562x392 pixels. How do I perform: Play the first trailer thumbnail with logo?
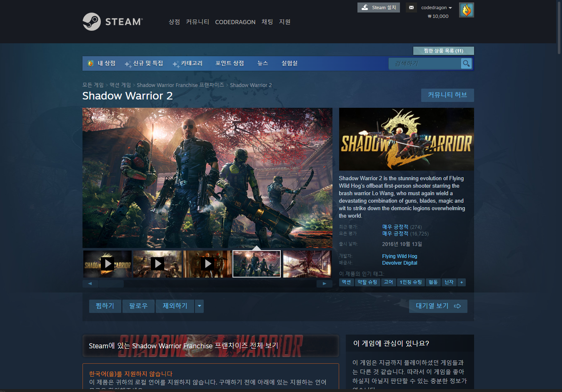click(x=107, y=264)
